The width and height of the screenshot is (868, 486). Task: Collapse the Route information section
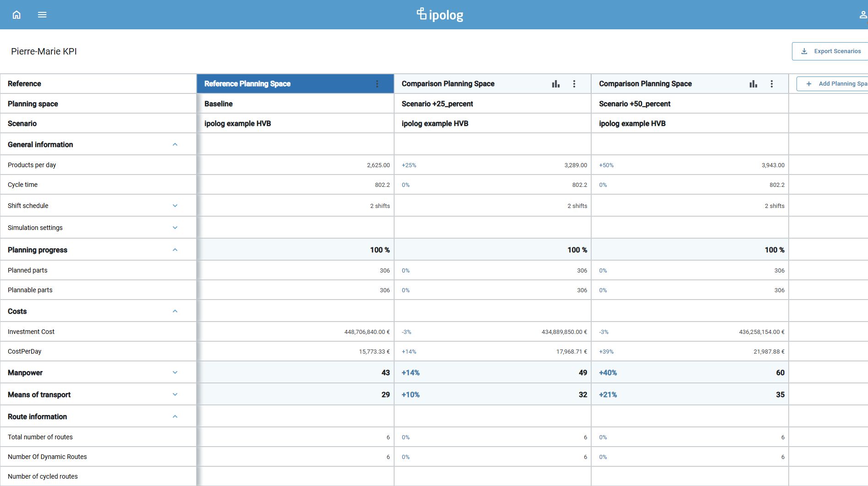pos(175,417)
